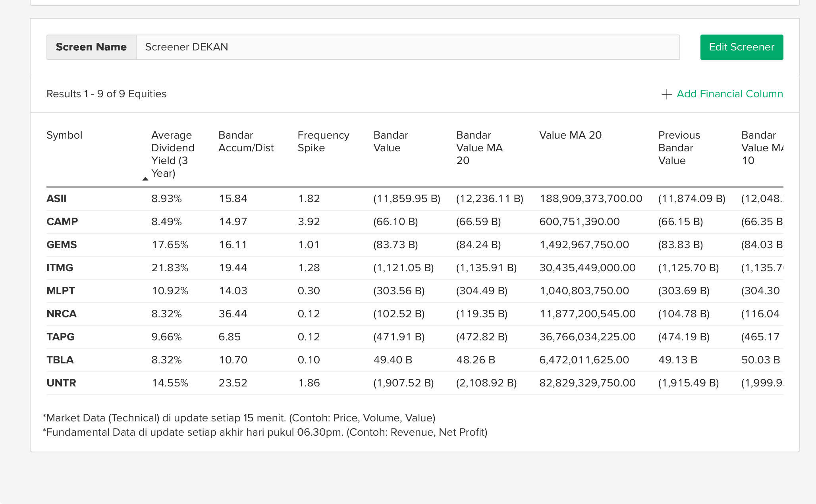Screen dimensions: 816x504
Task: Sort by Symbol column header
Action: point(64,135)
